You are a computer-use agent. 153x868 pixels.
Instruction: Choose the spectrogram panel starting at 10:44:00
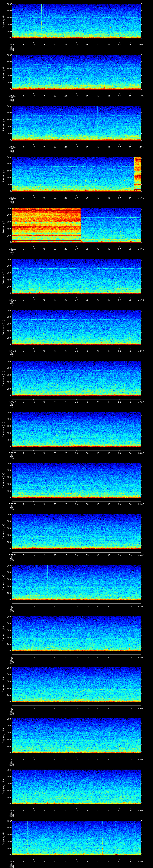coord(76,787)
